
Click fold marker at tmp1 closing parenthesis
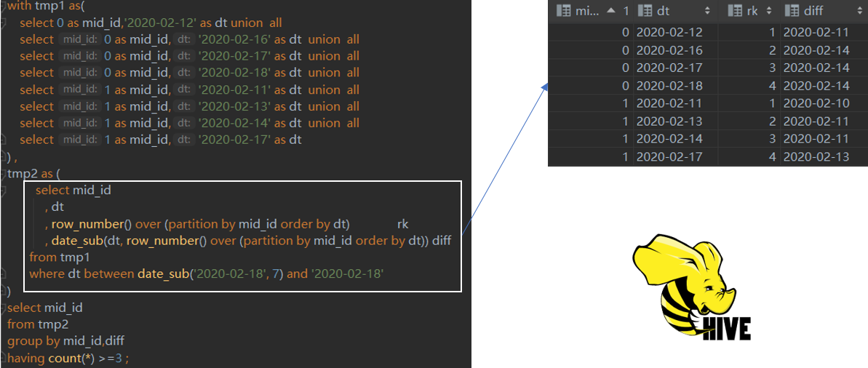click(4, 157)
